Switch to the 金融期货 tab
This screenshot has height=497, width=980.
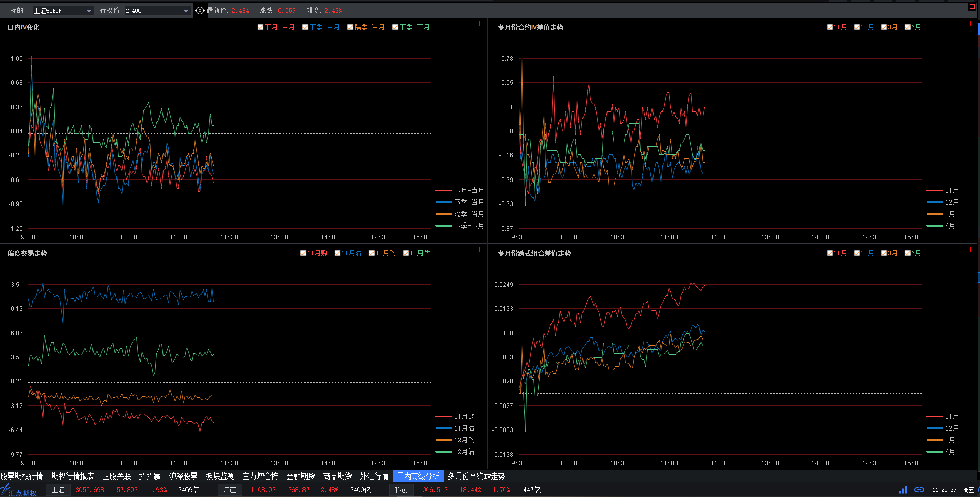tap(300, 476)
